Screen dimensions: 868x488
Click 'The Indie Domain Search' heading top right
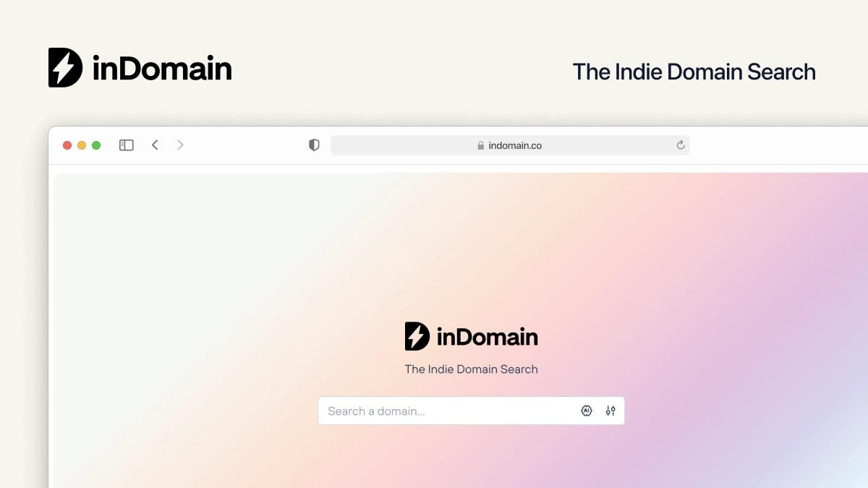[x=694, y=72]
